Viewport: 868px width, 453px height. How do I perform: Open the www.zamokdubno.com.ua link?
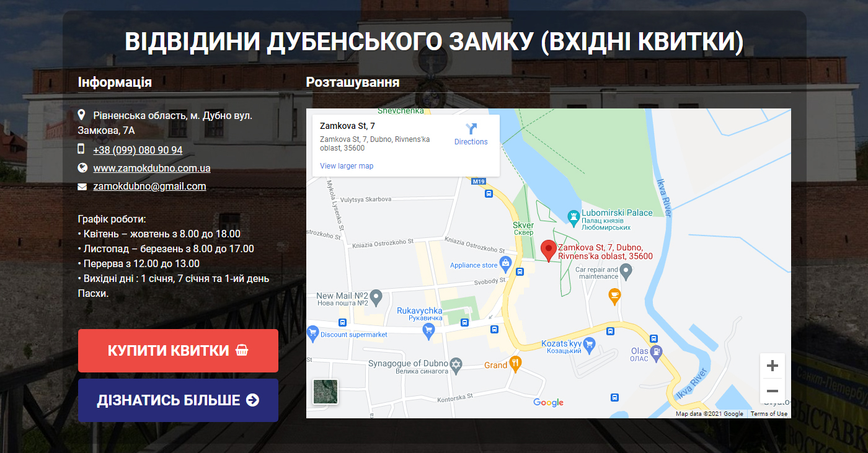tap(152, 168)
